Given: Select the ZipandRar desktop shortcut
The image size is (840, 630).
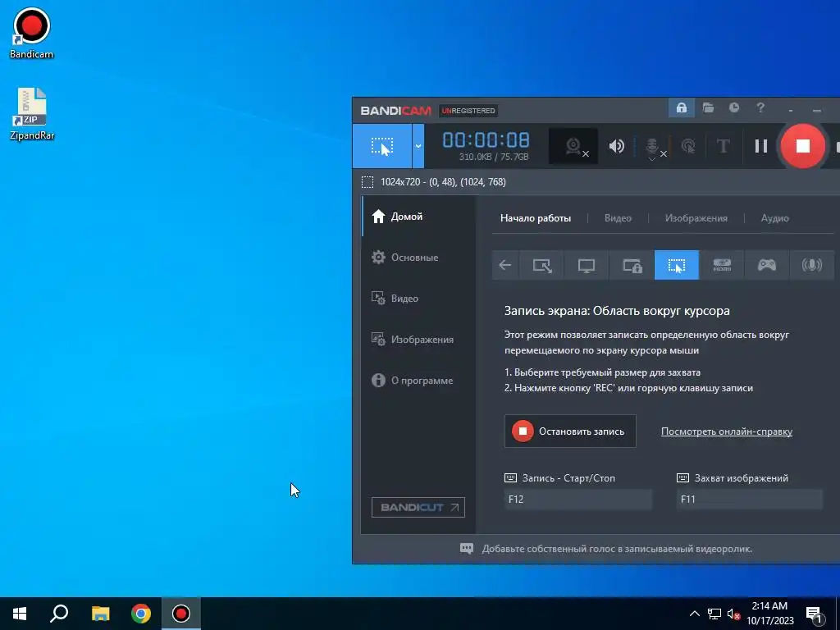Looking at the screenshot, I should 32,113.
